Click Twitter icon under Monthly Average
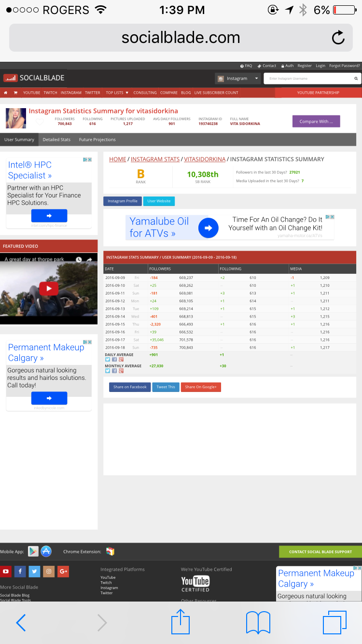Screen dimensions: 362x644 tap(108, 371)
